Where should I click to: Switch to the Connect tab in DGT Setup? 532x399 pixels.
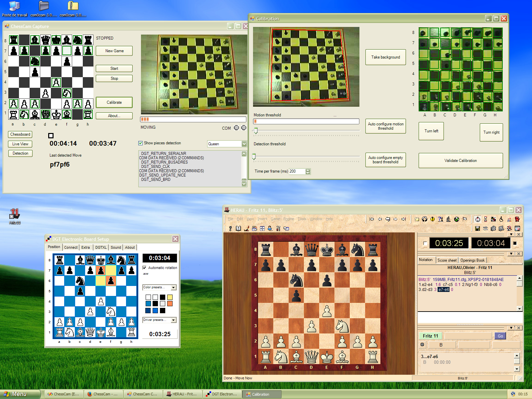71,247
